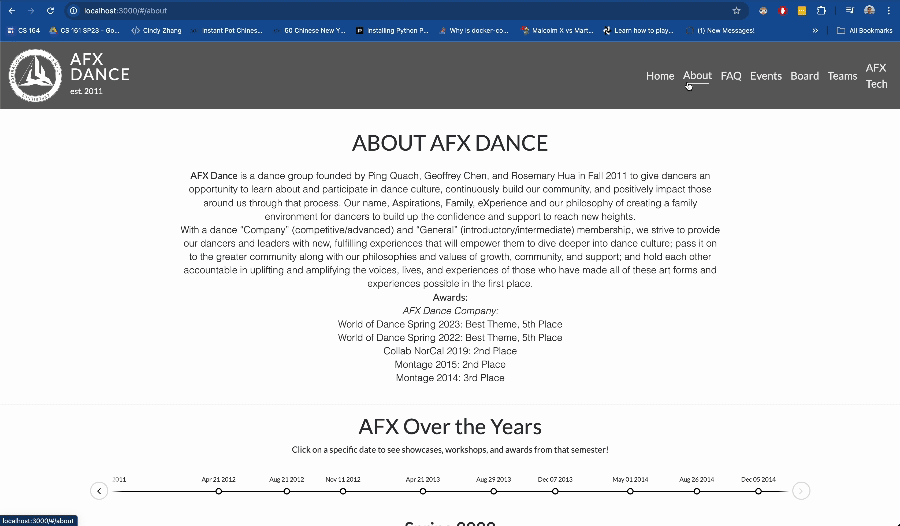Image resolution: width=900 pixels, height=526 pixels.
Task: Click the World of Dance Spring 2022 award line
Action: (x=450, y=338)
